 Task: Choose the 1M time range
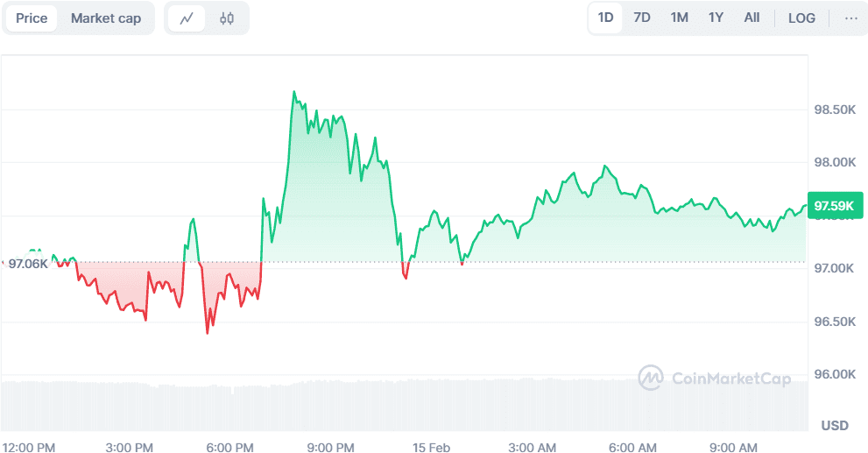pyautogui.click(x=679, y=18)
